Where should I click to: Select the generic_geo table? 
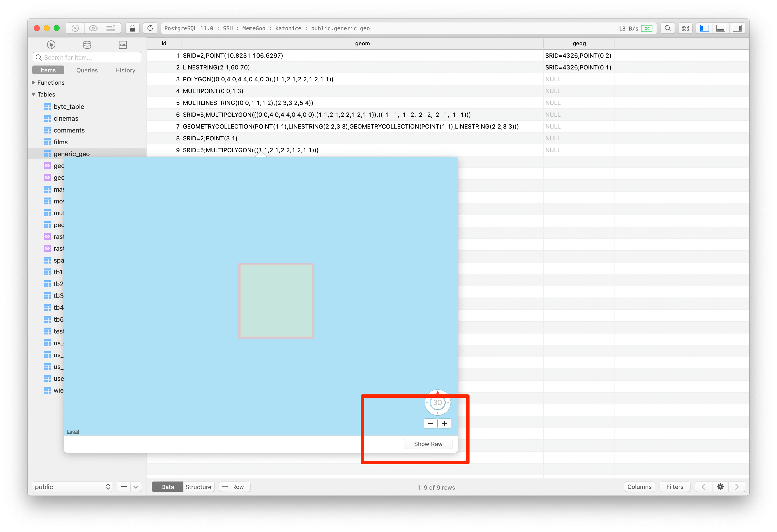point(72,154)
